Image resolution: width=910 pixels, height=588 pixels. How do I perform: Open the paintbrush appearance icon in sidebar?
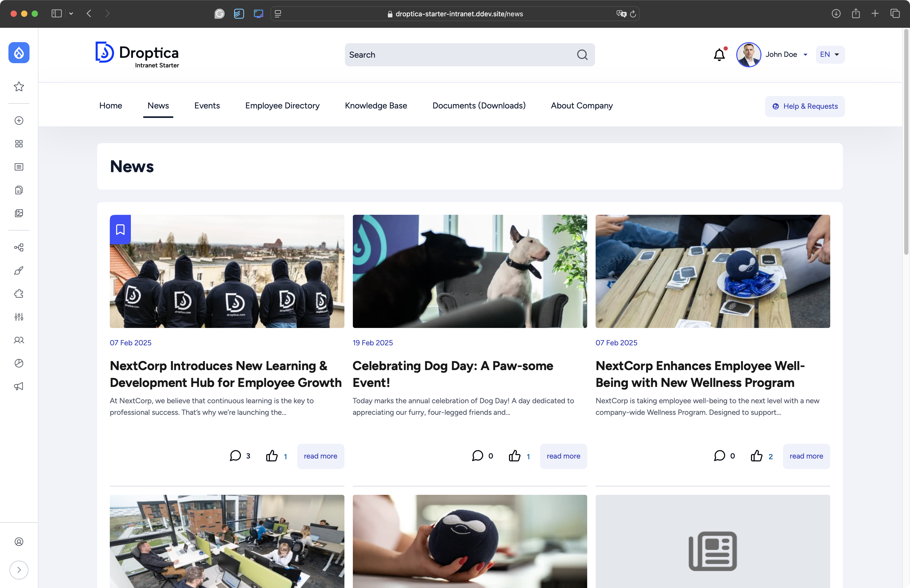[19, 271]
